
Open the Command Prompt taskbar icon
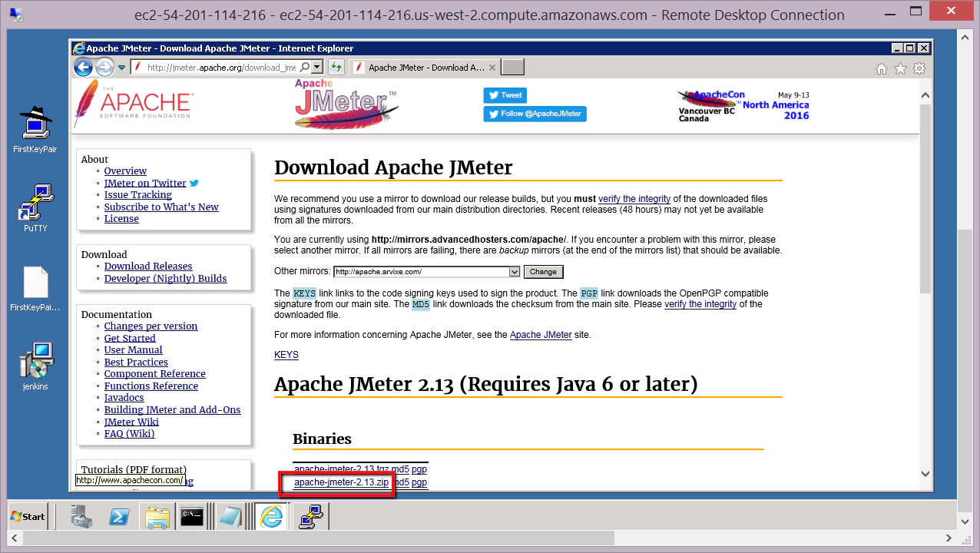pos(191,517)
